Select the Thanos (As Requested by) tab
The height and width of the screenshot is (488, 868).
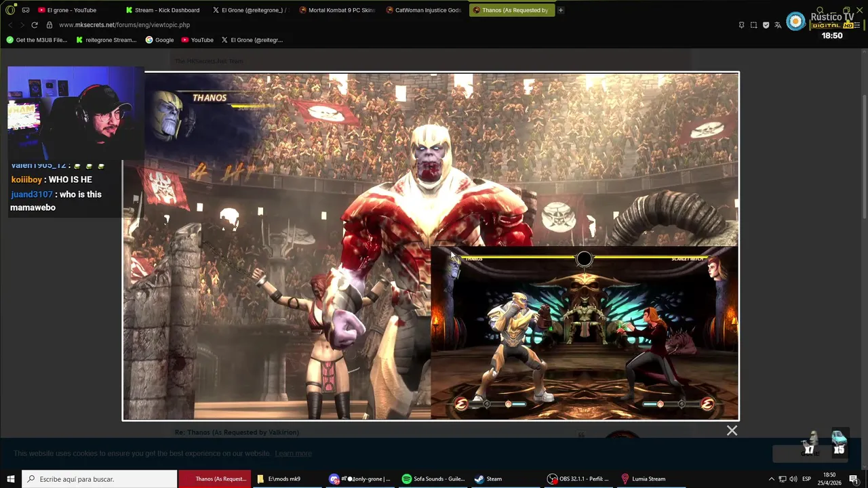511,10
